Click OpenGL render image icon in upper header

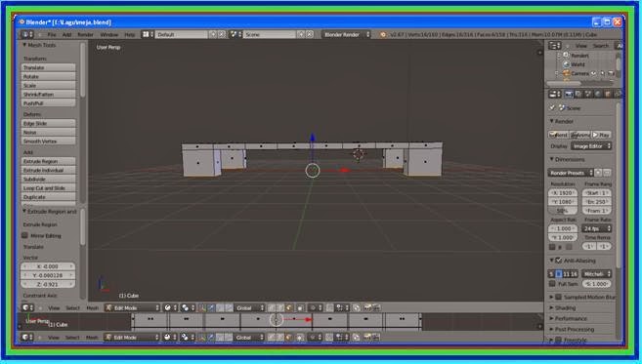367,307
